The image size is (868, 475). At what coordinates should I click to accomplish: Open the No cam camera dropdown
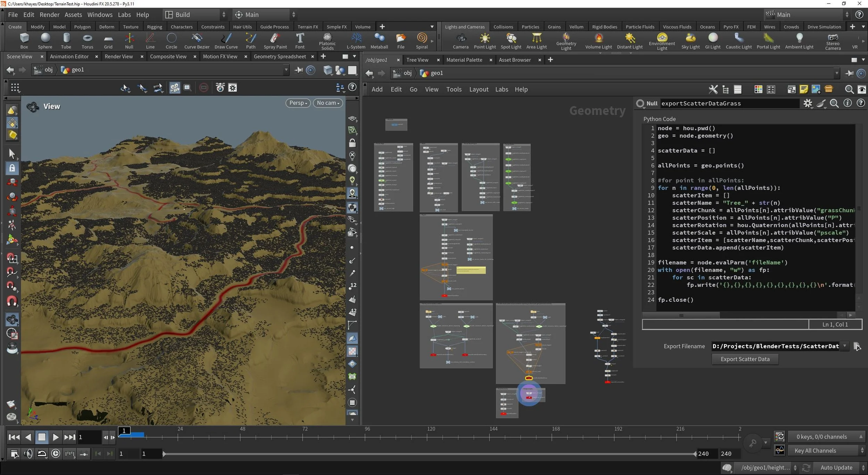[328, 103]
